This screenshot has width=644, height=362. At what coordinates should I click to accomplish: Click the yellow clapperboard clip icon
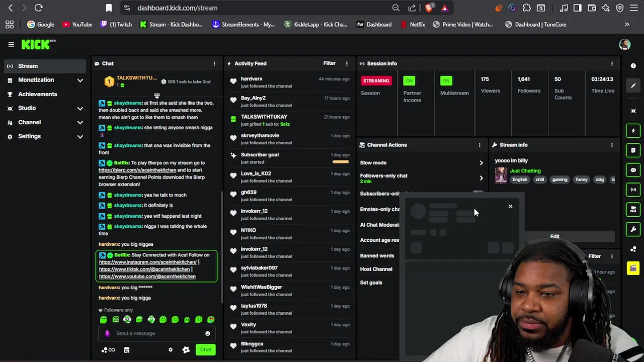point(633,268)
